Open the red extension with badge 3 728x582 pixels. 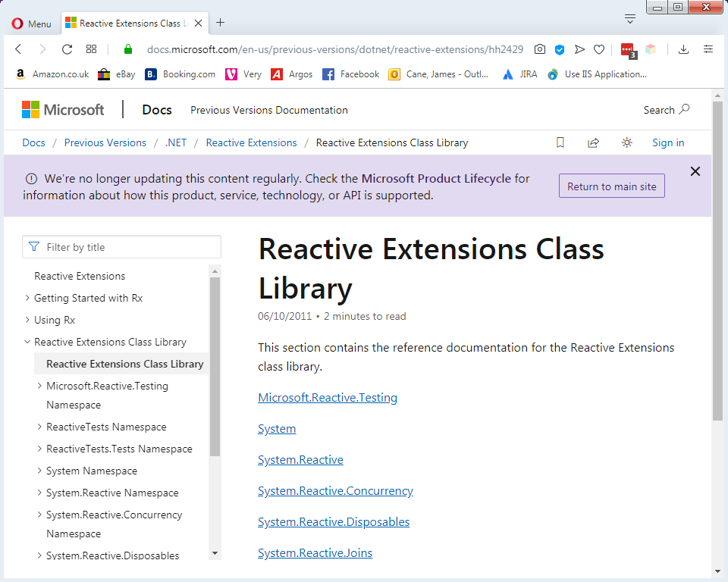[629, 50]
